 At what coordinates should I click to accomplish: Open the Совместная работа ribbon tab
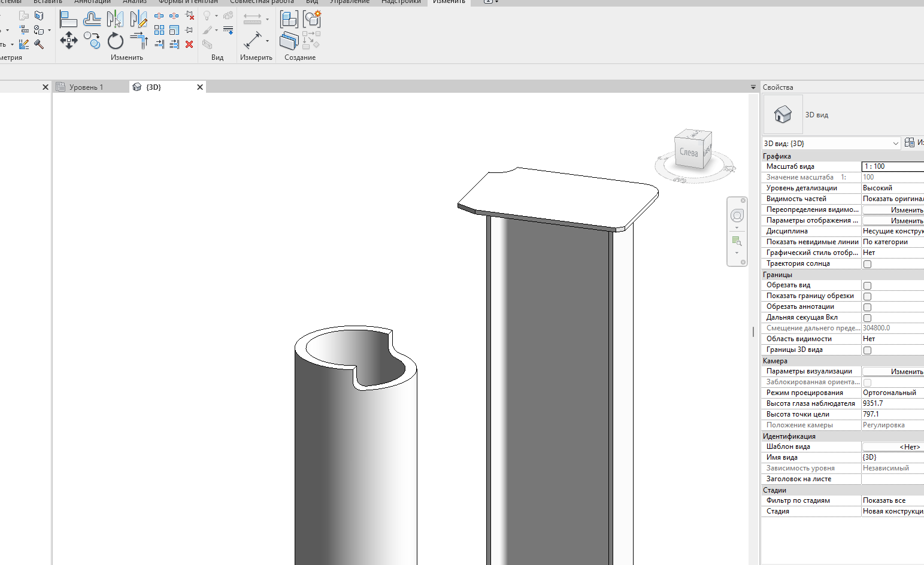[262, 2]
